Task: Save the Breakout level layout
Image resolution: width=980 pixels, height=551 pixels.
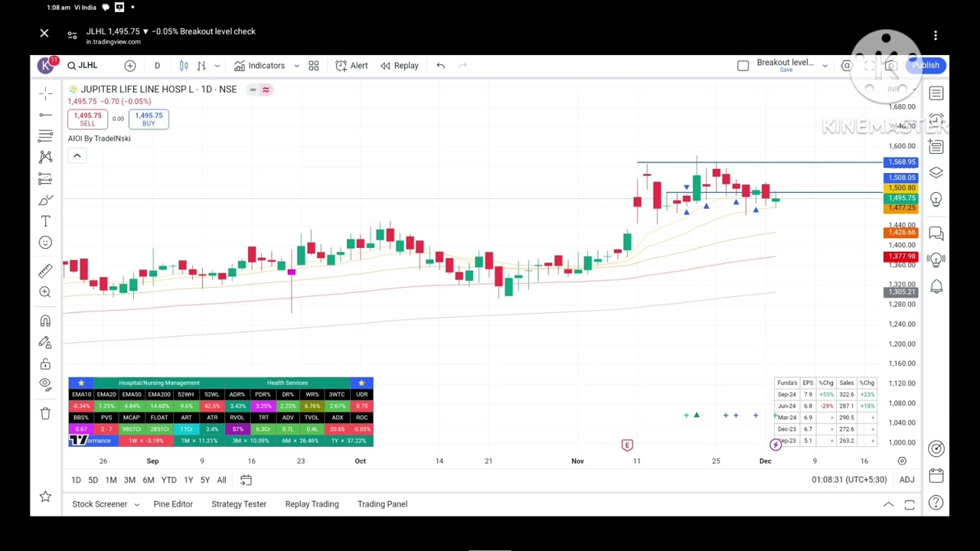Action: coord(786,70)
